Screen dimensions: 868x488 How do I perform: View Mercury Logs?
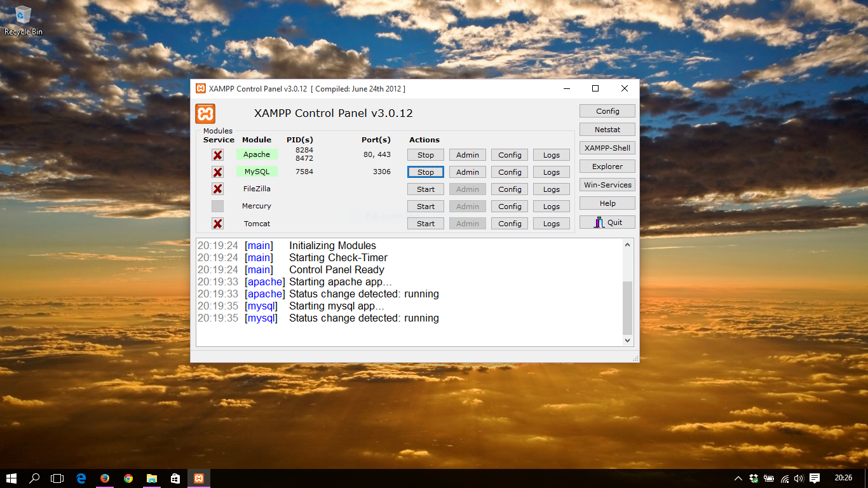(552, 207)
